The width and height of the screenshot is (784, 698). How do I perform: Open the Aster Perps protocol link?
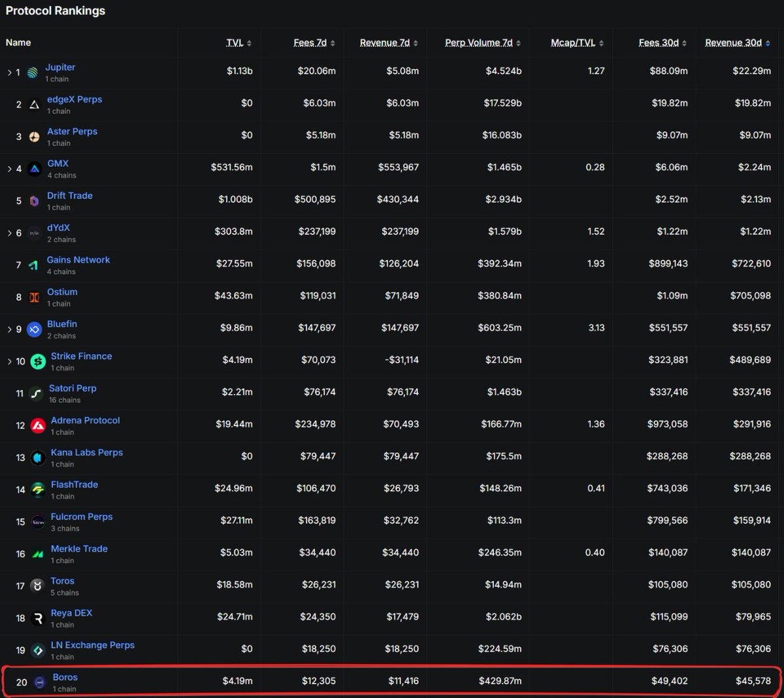(72, 131)
